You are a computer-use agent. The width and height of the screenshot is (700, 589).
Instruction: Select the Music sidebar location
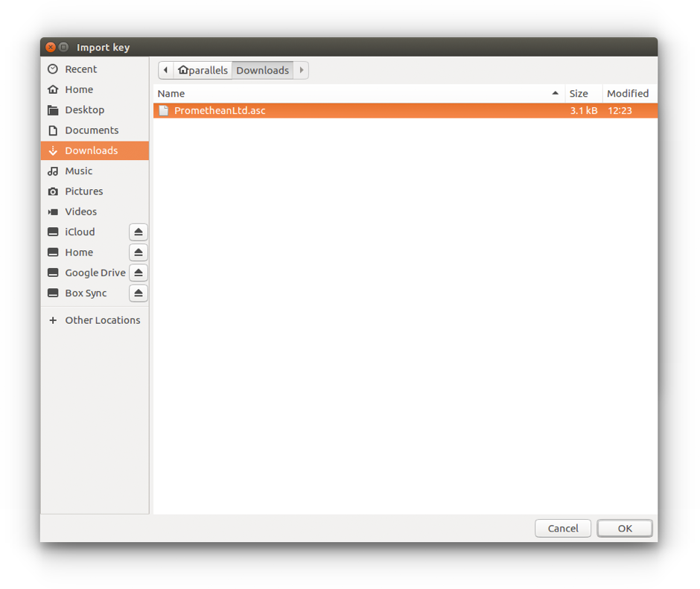(78, 171)
